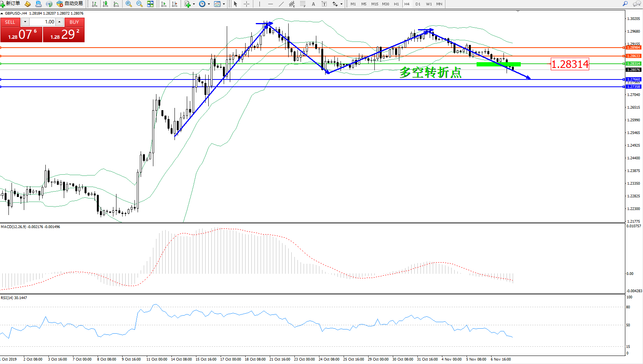Expand the chart templates dropdown arrow
Screen dimensions: 643x364
(224, 4)
